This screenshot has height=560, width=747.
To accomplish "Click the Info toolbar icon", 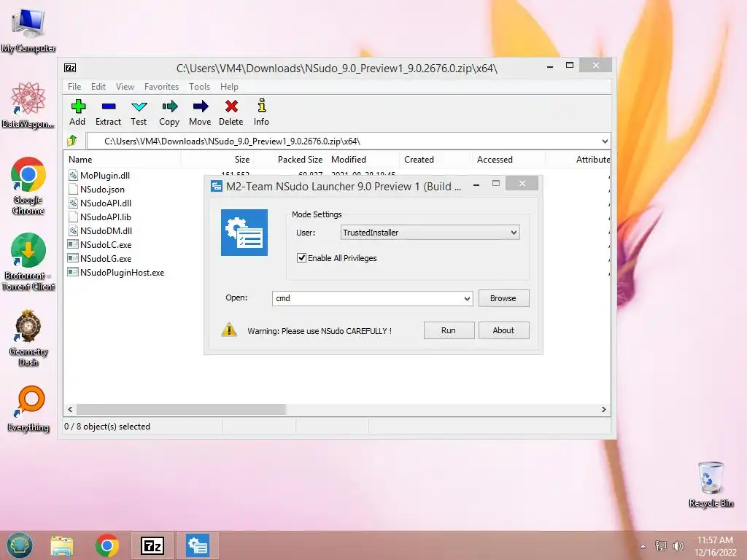I will [262, 105].
